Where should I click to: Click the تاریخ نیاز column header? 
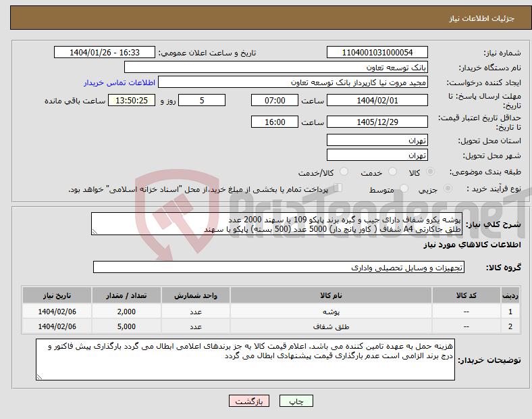click(x=57, y=295)
